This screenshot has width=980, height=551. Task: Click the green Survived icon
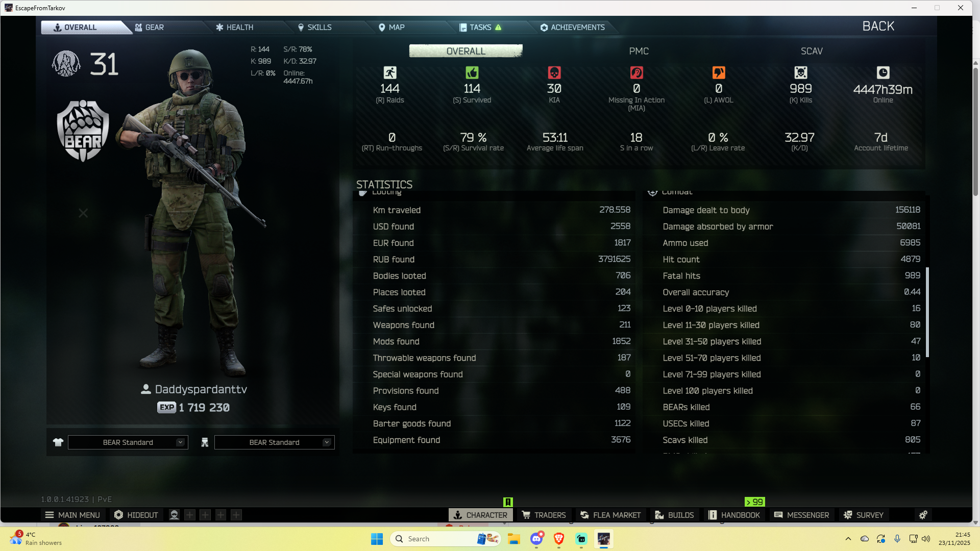pyautogui.click(x=472, y=72)
